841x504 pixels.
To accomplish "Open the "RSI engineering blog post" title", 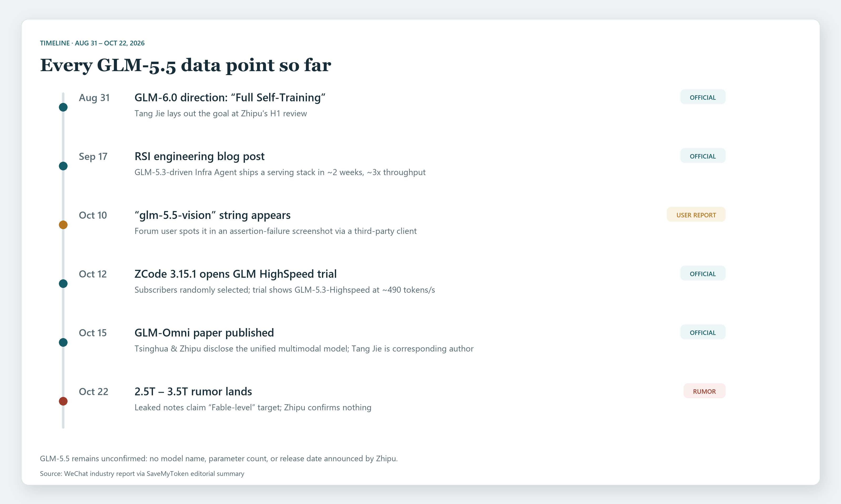I will (x=199, y=156).
